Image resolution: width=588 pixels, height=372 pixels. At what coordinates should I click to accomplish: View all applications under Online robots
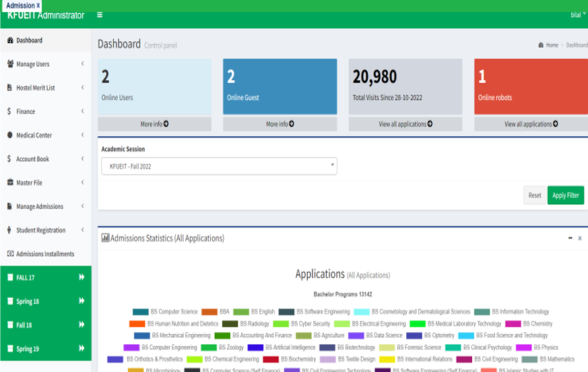(x=531, y=124)
